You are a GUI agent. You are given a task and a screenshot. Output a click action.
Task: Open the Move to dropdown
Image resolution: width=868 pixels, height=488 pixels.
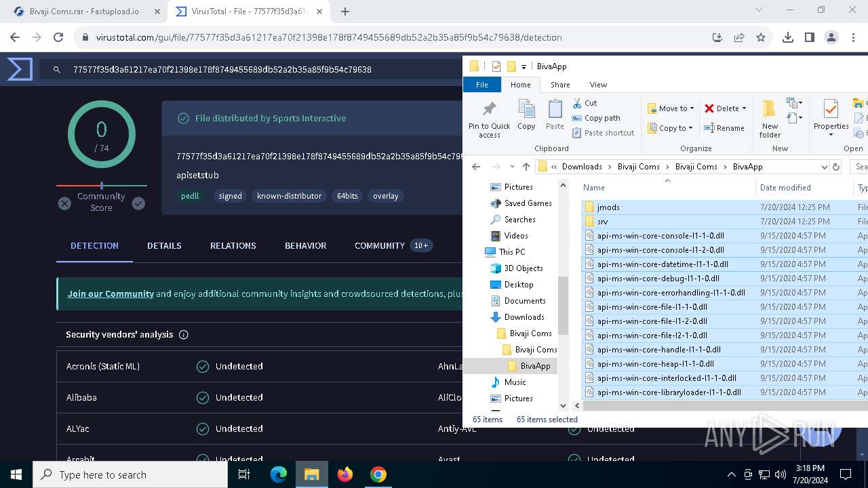coord(671,108)
